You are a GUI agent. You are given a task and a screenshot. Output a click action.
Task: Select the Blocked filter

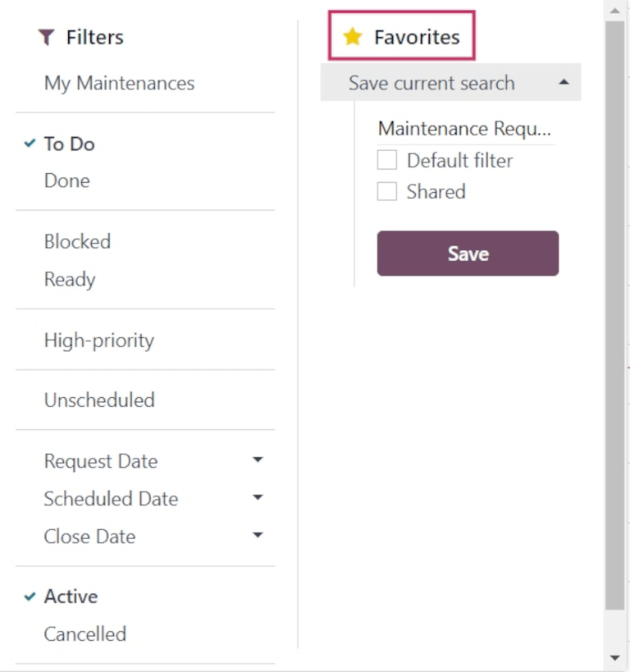[x=76, y=241]
